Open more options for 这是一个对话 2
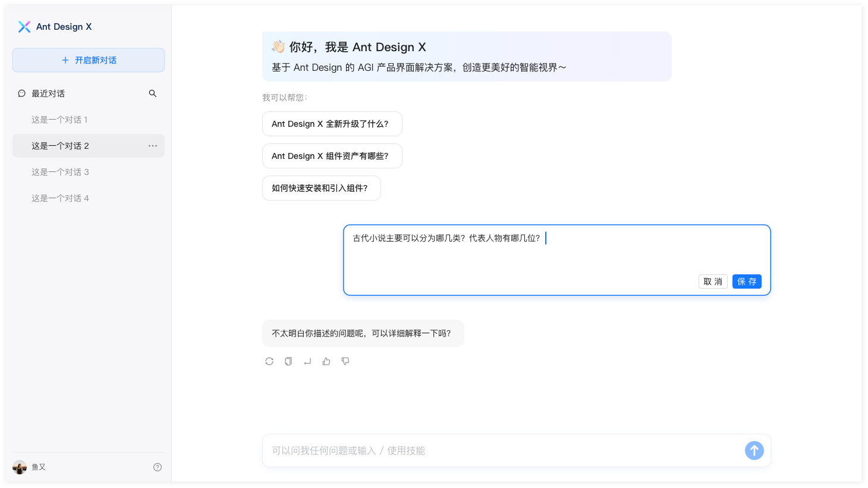 click(153, 146)
